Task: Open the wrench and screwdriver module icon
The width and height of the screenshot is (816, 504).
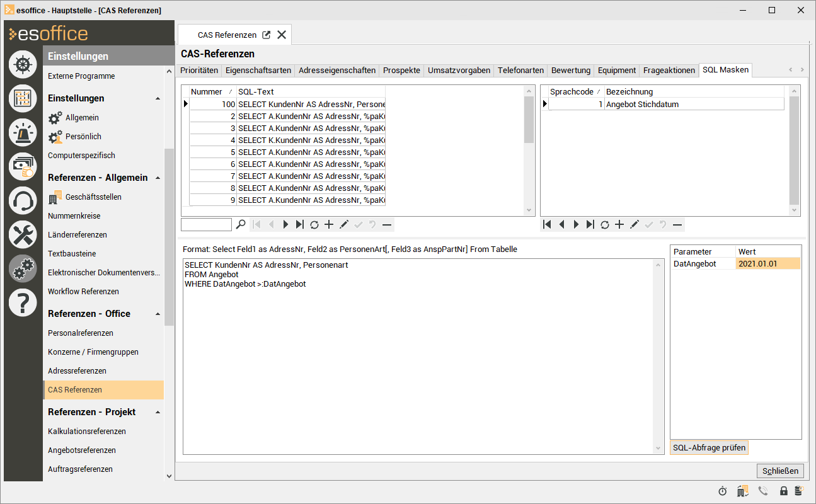Action: pos(23,234)
